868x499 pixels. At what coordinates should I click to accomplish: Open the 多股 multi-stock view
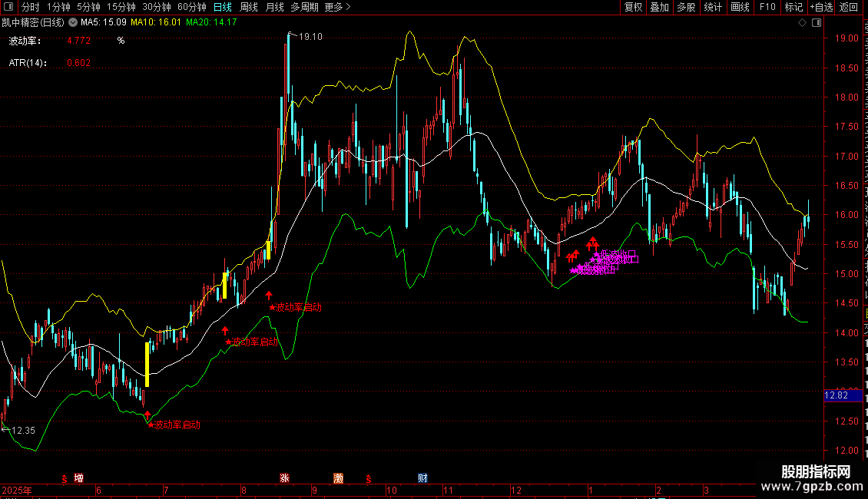coord(687,7)
